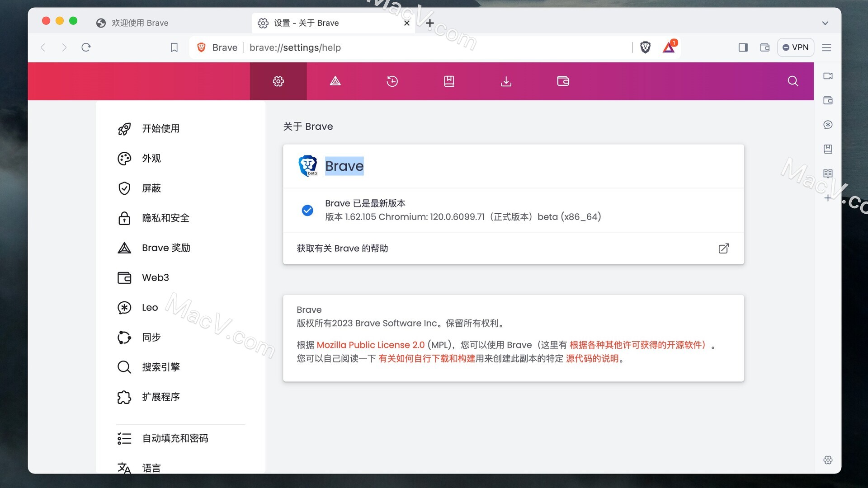Open a new tab with plus button
868x488 pixels.
pyautogui.click(x=429, y=23)
